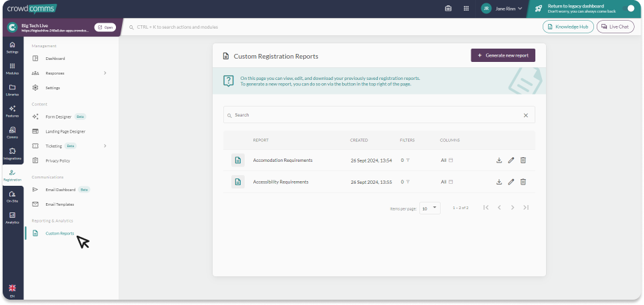Start a Live Chat session
This screenshot has height=305, width=644.
pos(615,27)
